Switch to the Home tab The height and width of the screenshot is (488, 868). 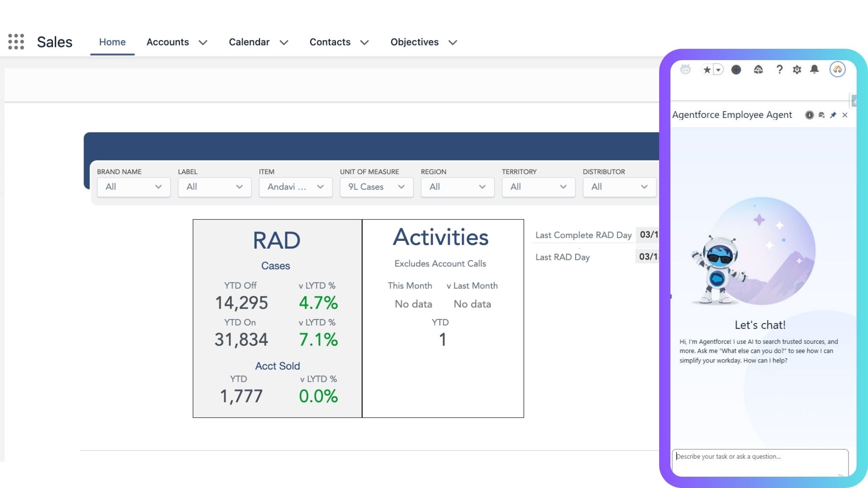[112, 42]
